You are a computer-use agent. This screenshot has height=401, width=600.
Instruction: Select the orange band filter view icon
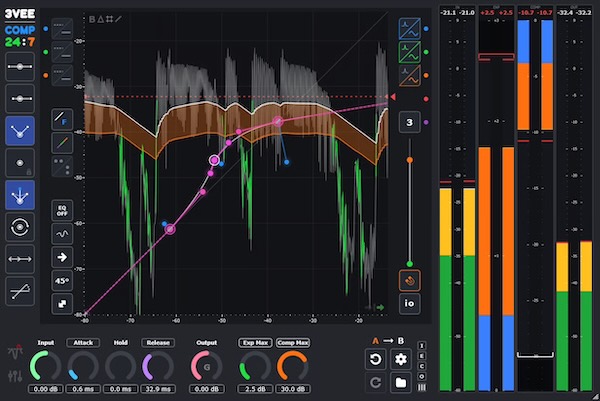409,76
